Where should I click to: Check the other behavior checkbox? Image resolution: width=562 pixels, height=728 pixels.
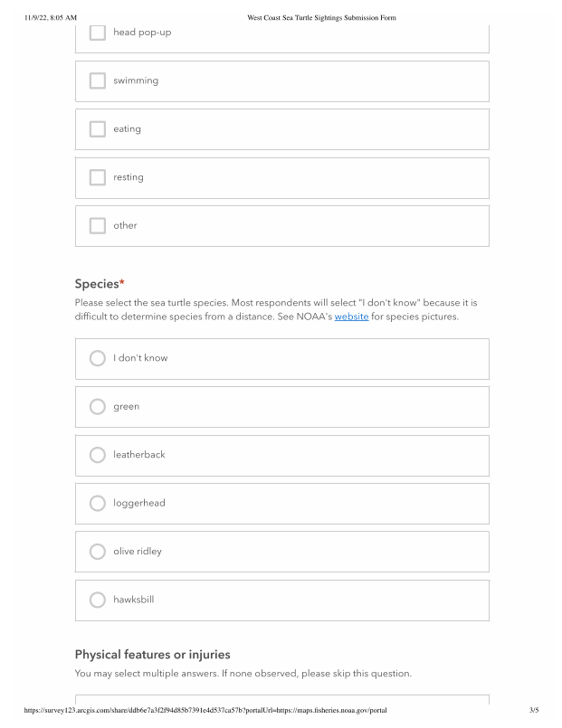(x=98, y=225)
